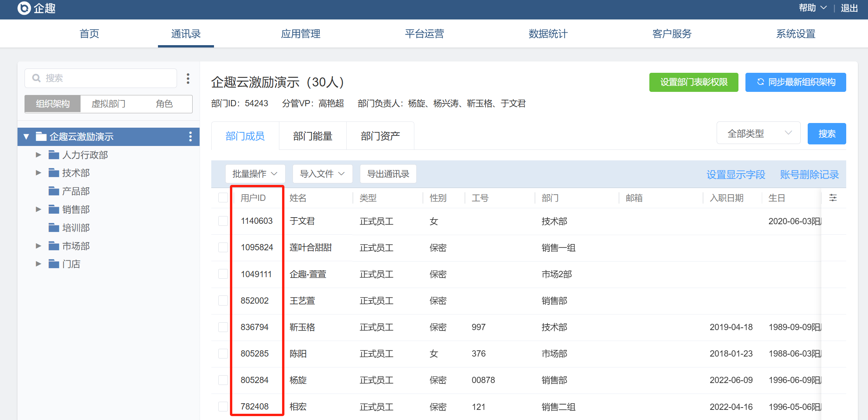Open the 数据统计 navigation menu
The height and width of the screenshot is (420, 868).
click(548, 34)
